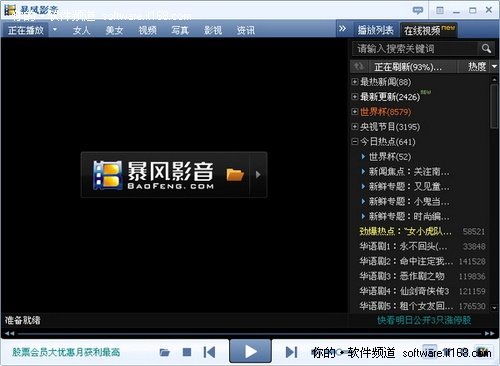Click the search magnifier icon
Viewport: 500px width, 366px height.
tap(486, 49)
